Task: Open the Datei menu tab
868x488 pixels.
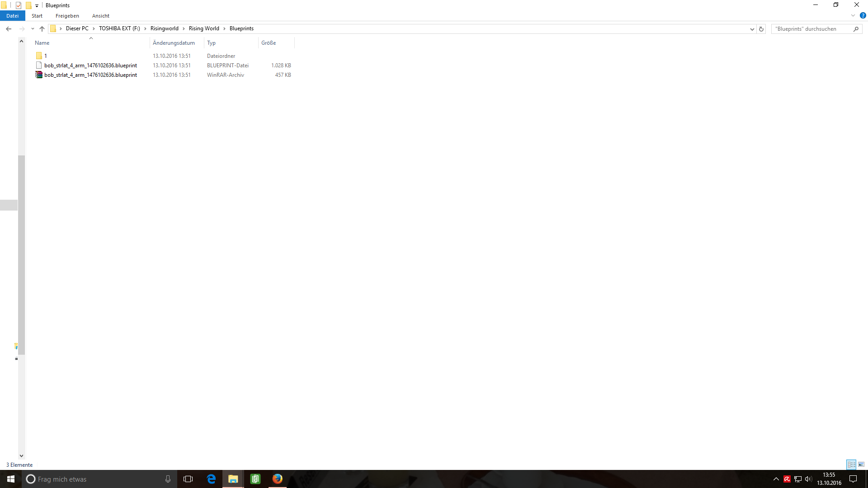Action: point(12,16)
